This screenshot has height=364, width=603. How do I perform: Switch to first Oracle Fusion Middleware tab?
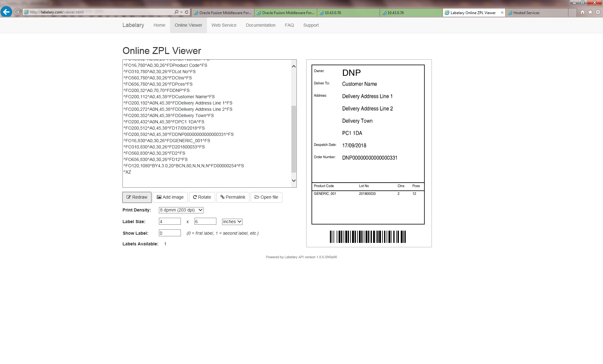(223, 13)
